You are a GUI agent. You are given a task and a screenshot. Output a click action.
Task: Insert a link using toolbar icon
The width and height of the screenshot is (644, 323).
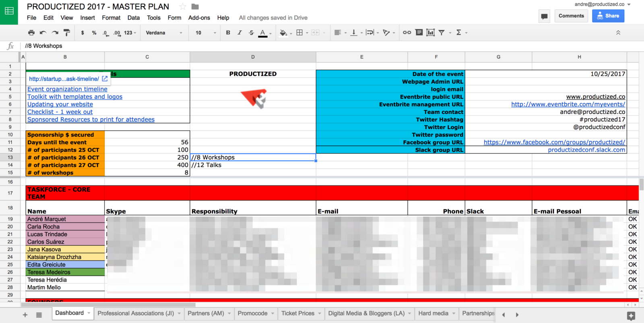(407, 33)
